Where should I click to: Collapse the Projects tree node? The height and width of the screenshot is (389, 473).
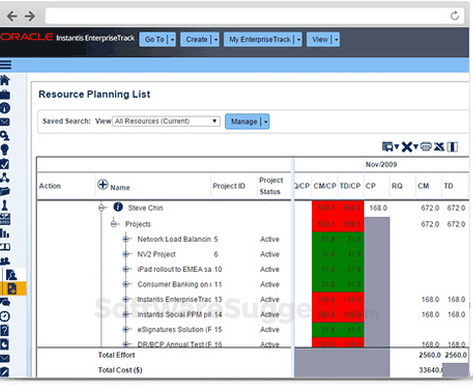(114, 224)
